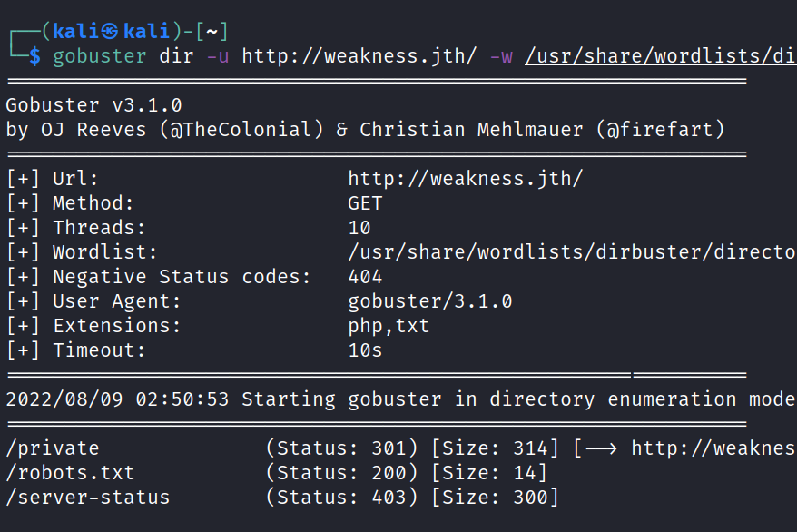Screen dimensions: 797x532
Task: Click the tilde home directory in prompt
Action: (212, 30)
